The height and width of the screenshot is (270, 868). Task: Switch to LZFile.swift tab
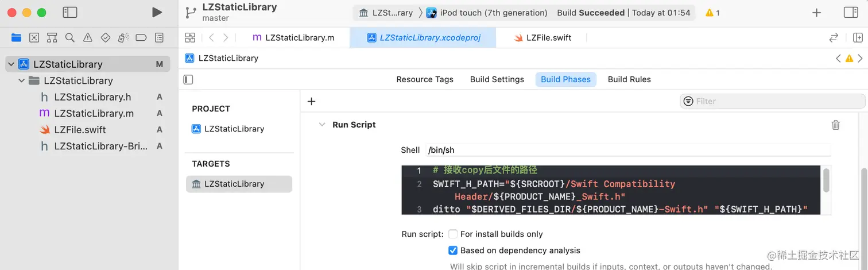point(542,38)
